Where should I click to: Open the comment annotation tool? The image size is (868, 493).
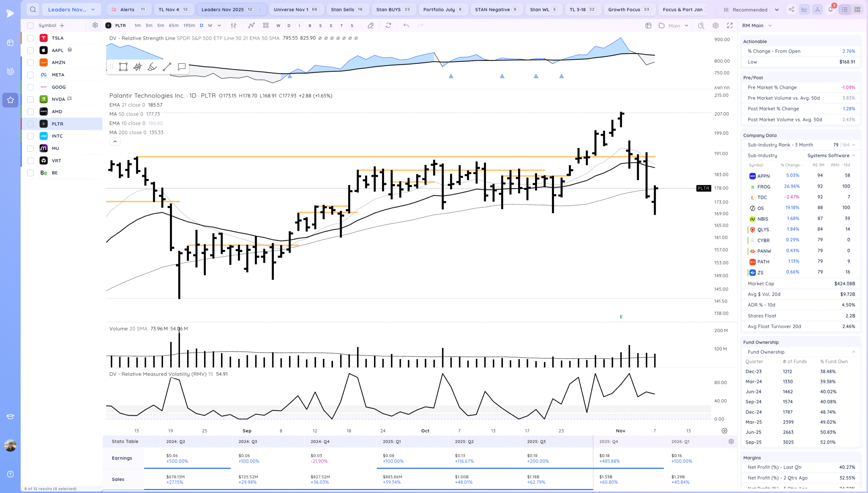[x=182, y=67]
